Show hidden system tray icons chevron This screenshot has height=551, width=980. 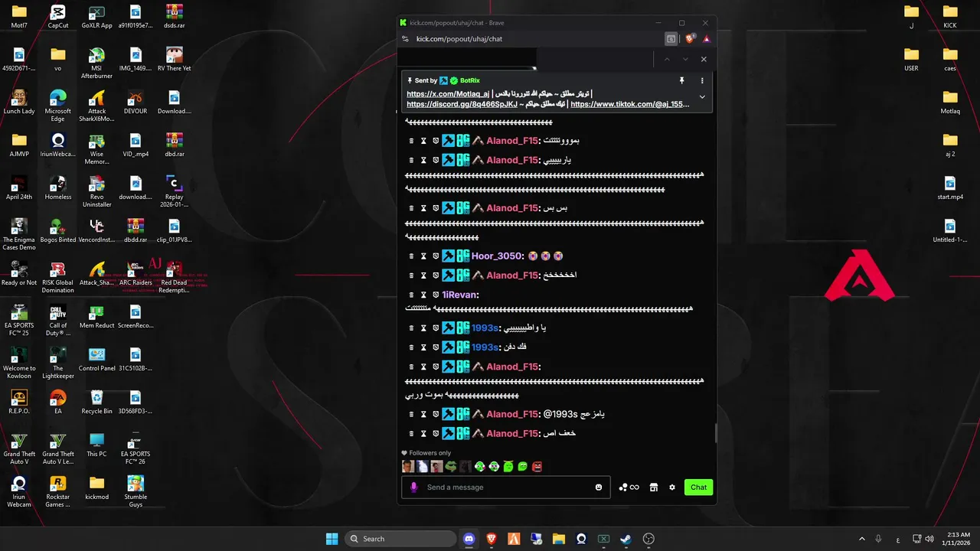click(861, 539)
